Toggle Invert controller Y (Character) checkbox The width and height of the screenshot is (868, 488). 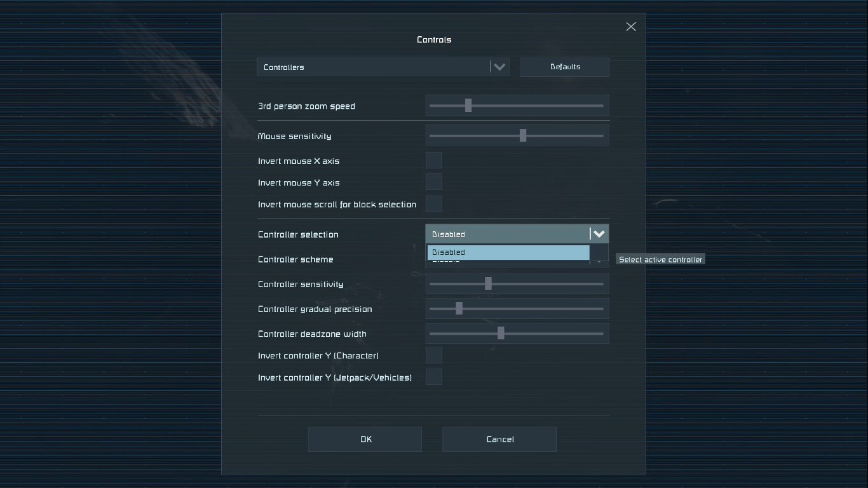coord(433,355)
